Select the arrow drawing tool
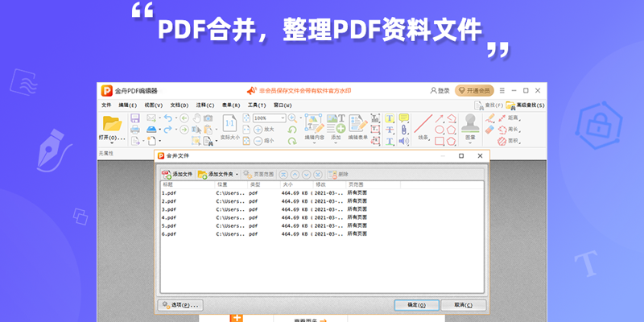Screen dimensions: 644x322 pyautogui.click(x=439, y=118)
